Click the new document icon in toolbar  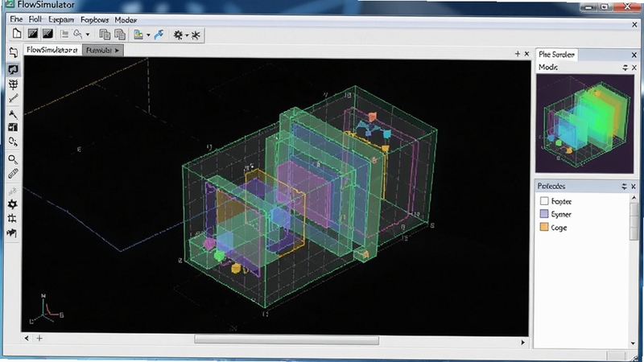point(16,34)
